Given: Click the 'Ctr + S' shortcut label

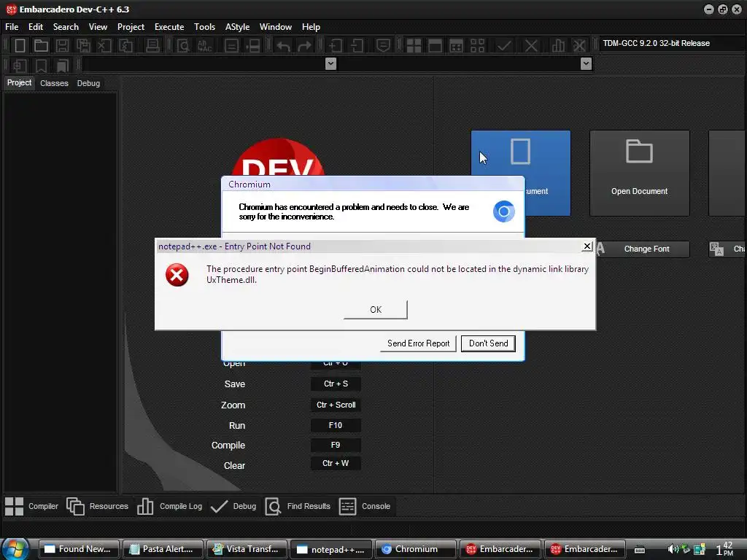Looking at the screenshot, I should point(336,384).
